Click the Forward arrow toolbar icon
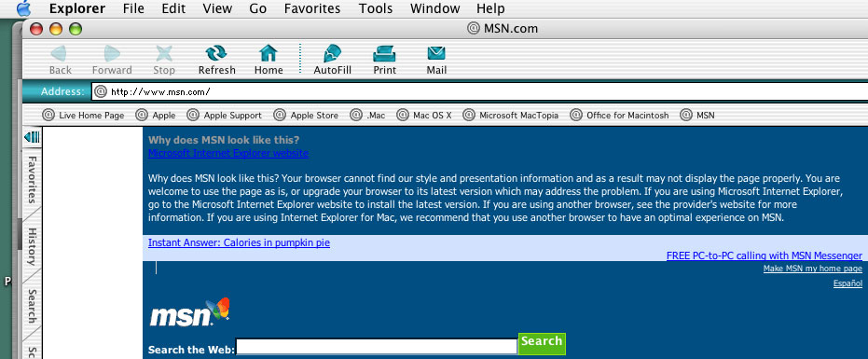This screenshot has width=868, height=359. pos(112,54)
